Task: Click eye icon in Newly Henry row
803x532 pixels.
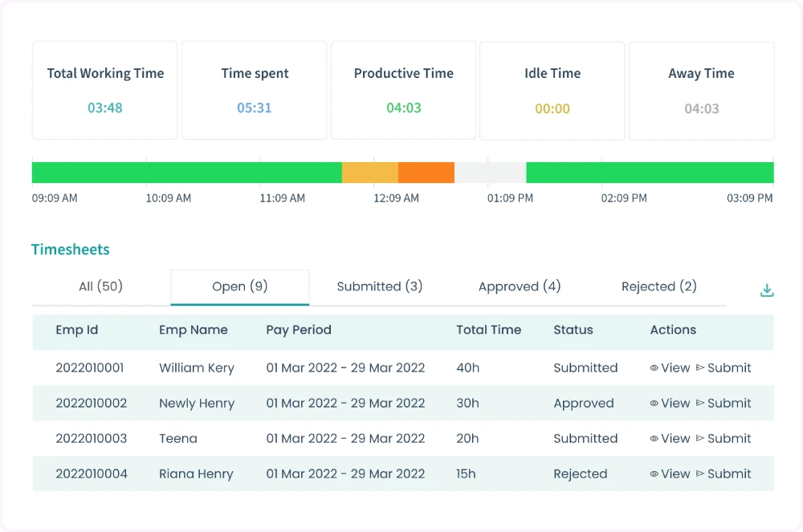Action: (654, 403)
